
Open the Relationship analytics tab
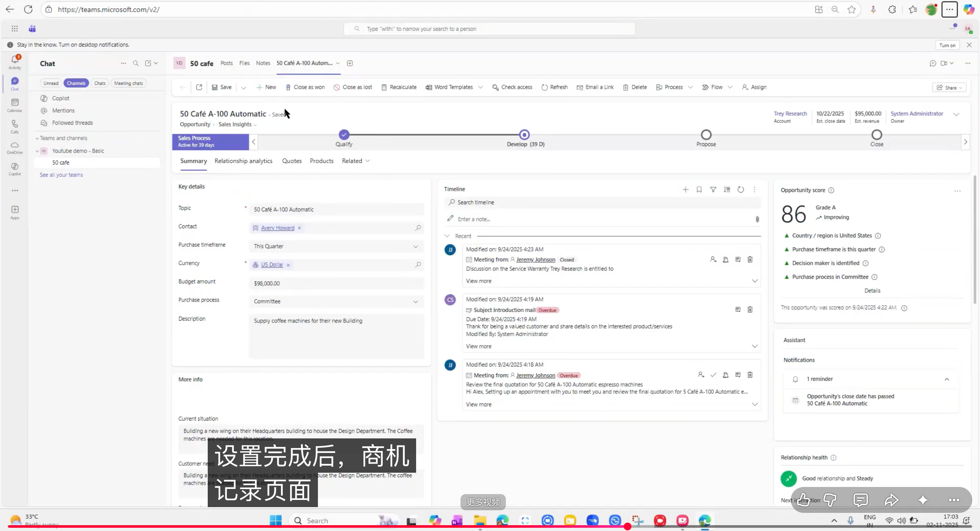tap(243, 161)
